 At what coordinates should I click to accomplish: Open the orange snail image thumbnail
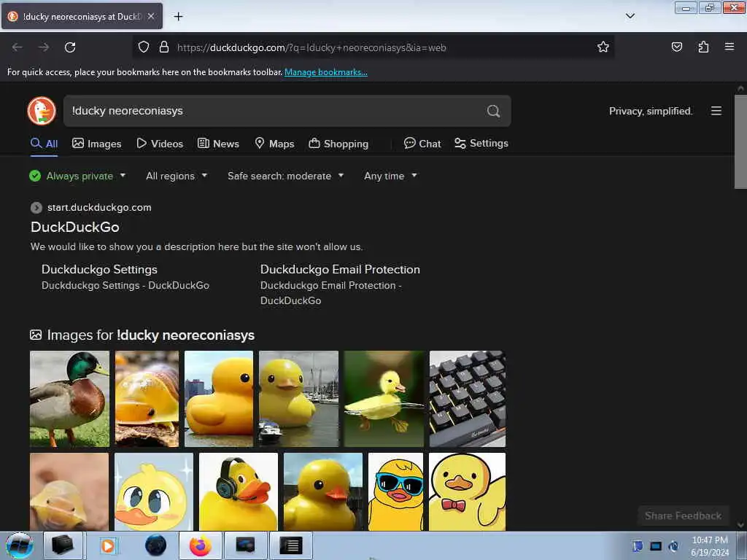click(x=147, y=399)
